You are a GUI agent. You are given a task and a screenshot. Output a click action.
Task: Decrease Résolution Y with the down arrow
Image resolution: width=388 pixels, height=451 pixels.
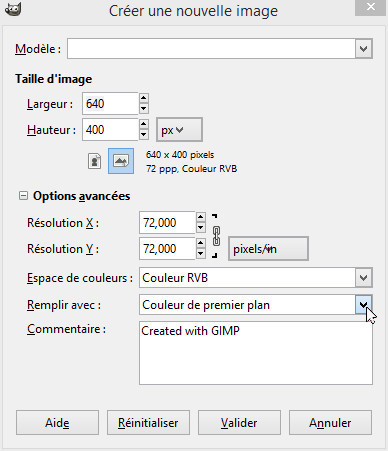pyautogui.click(x=200, y=254)
